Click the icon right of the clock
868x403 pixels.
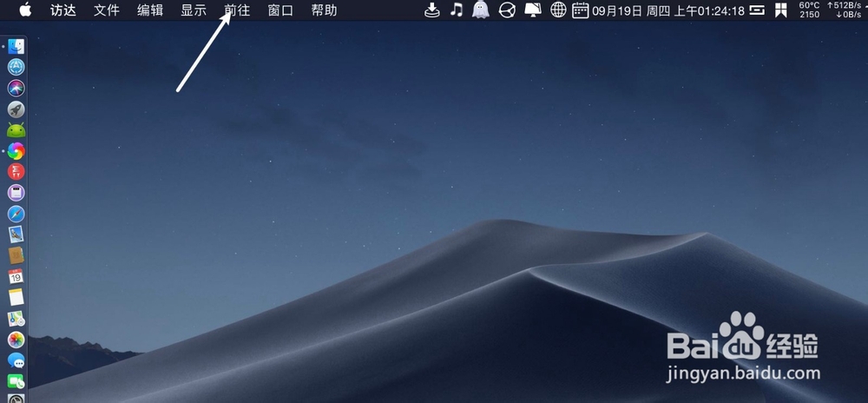click(757, 10)
